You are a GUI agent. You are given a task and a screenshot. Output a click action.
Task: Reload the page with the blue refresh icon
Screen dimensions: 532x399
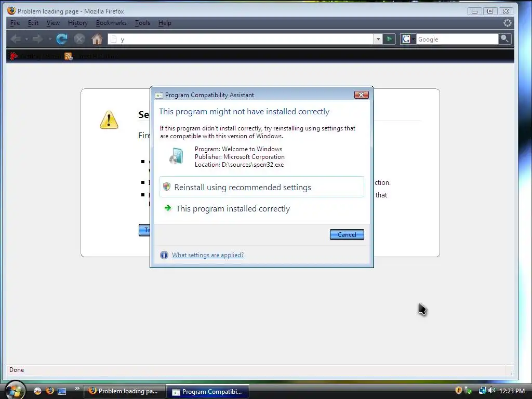pyautogui.click(x=62, y=39)
